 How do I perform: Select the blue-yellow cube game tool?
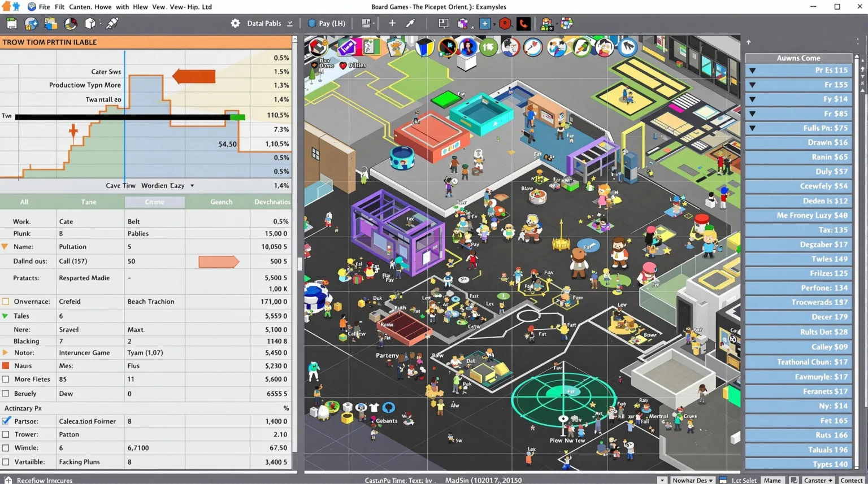(424, 47)
